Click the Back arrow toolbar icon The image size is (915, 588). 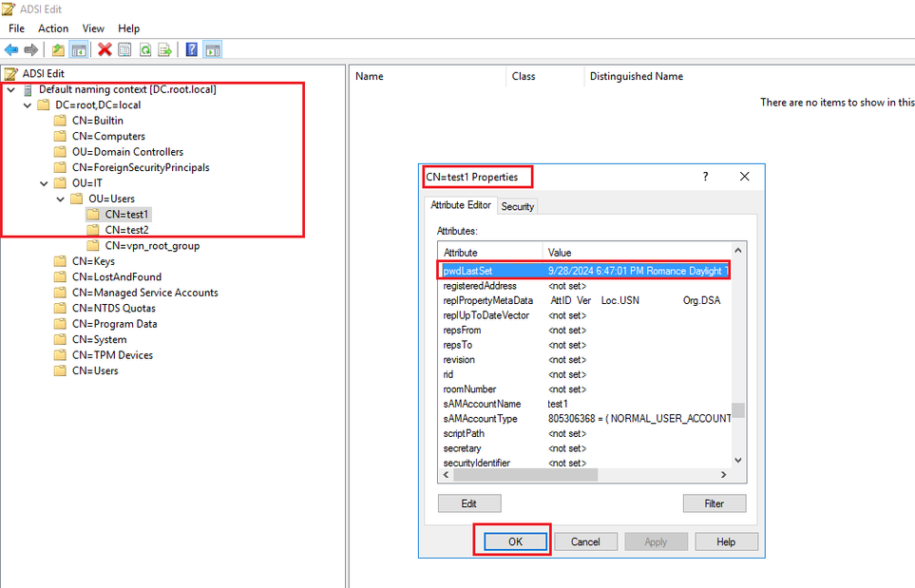(11, 50)
